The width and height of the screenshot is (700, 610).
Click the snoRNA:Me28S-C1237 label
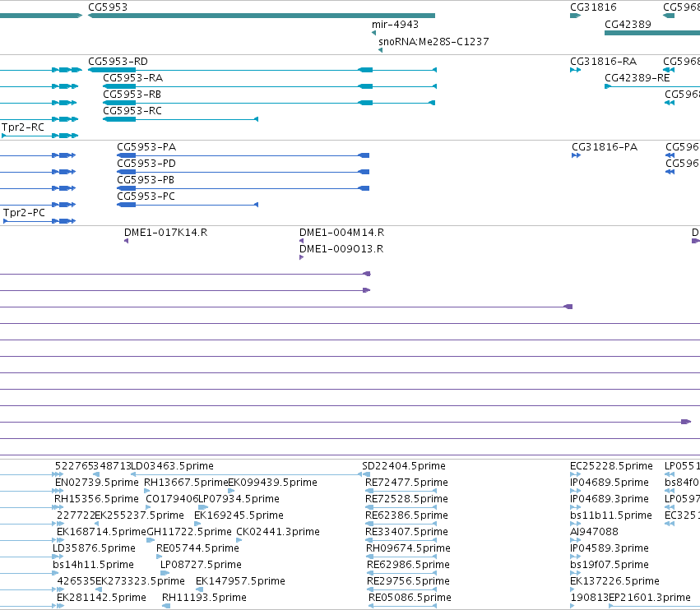pos(433,42)
